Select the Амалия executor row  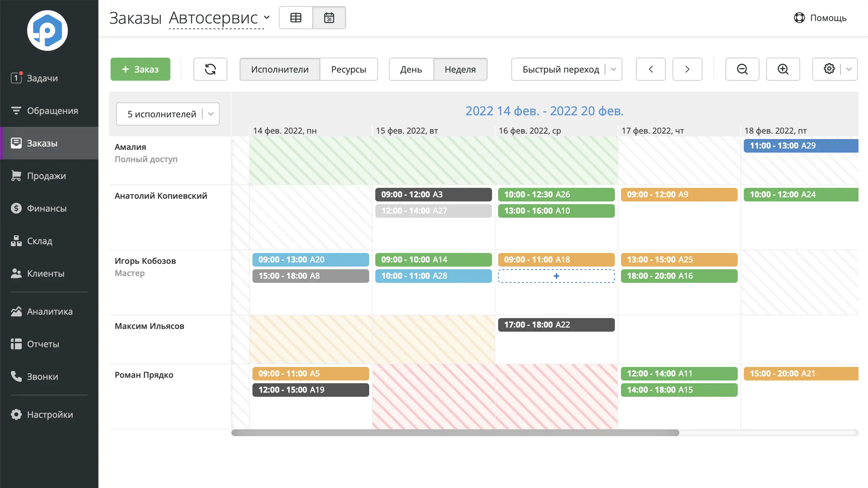[x=170, y=161]
